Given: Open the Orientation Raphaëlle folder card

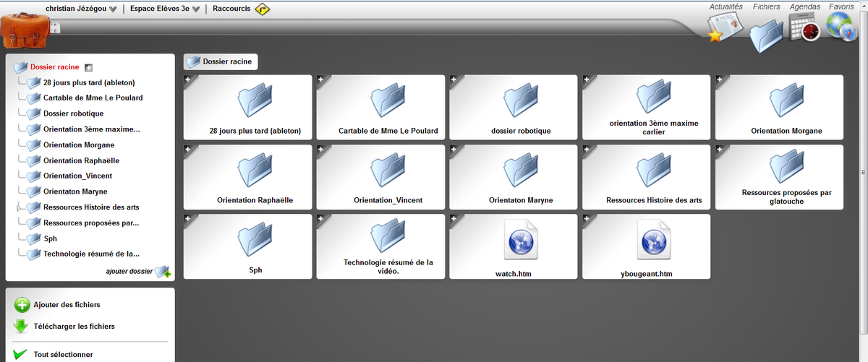Looking at the screenshot, I should (x=247, y=176).
